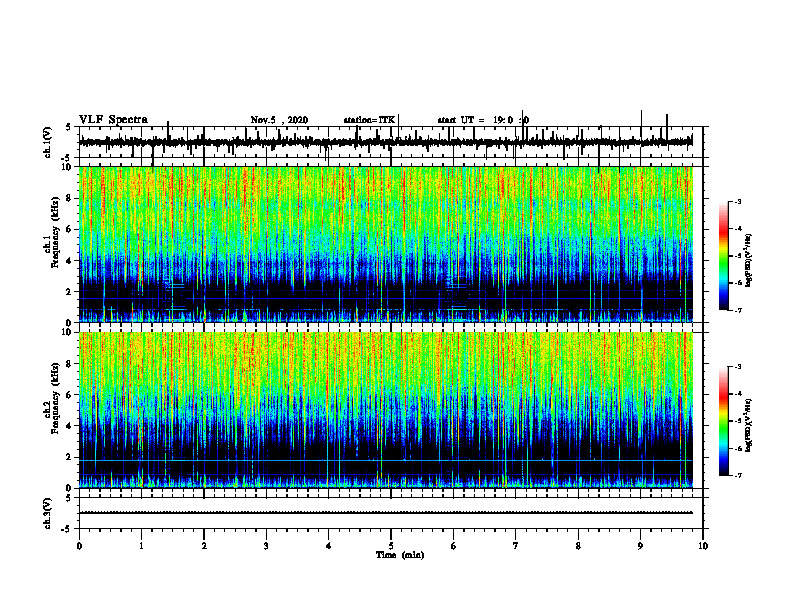The image size is (792, 612).
Task: Click the ch.1 spectrogram plot
Action: [x=386, y=244]
